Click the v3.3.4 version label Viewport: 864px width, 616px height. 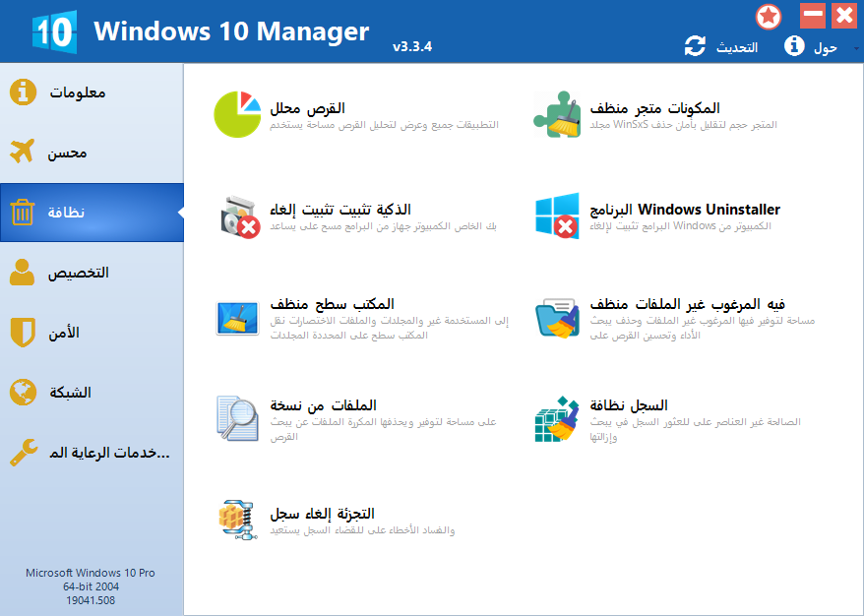tap(412, 47)
